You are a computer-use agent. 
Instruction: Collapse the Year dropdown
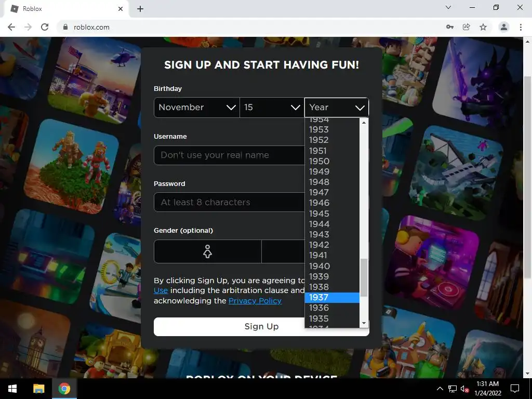click(337, 108)
